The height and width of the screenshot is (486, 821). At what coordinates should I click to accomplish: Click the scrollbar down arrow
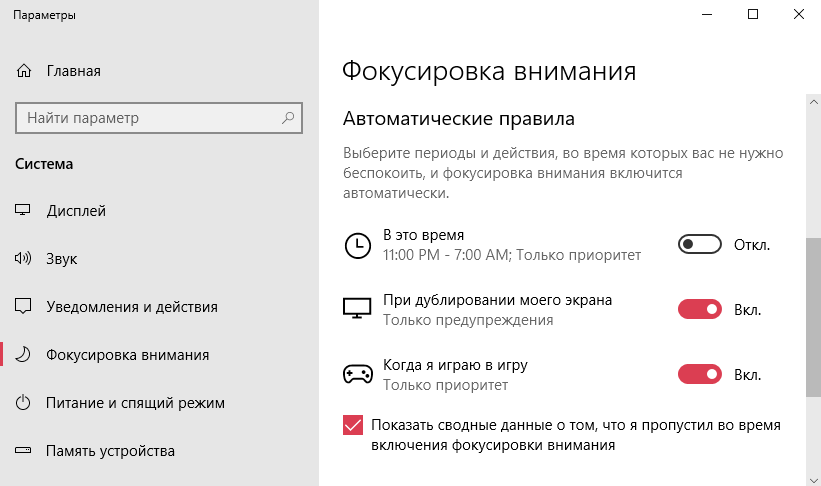coord(814,480)
